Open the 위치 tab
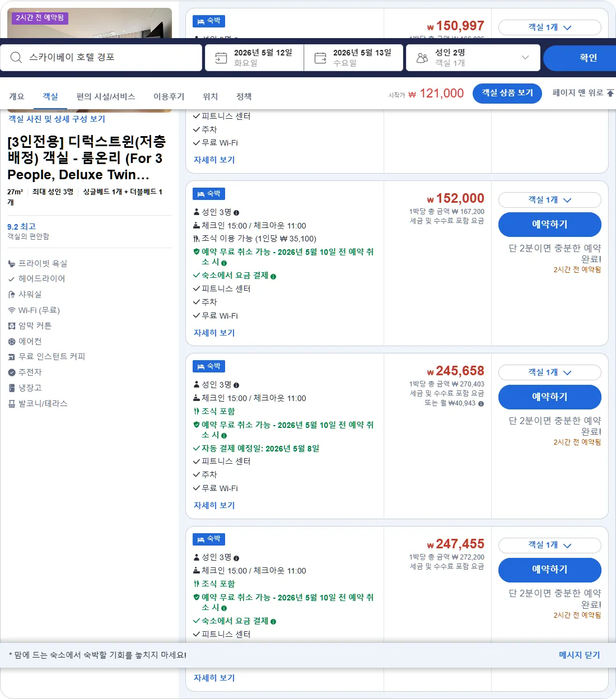The image size is (616, 699). click(x=210, y=96)
